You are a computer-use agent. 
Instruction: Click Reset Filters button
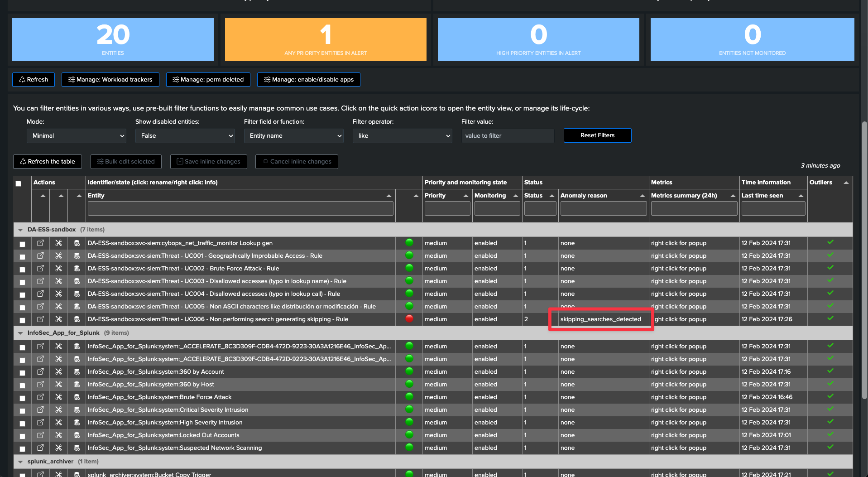coord(597,135)
